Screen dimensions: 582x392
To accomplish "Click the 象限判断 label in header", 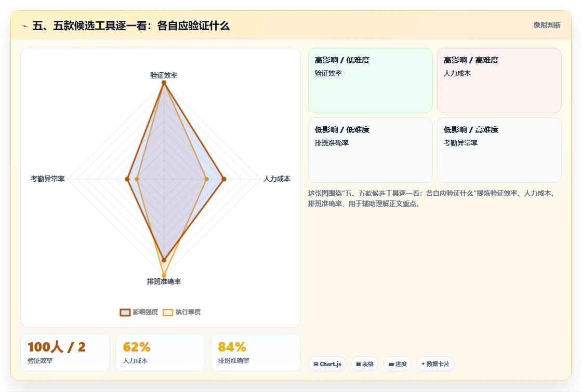I will (x=547, y=25).
